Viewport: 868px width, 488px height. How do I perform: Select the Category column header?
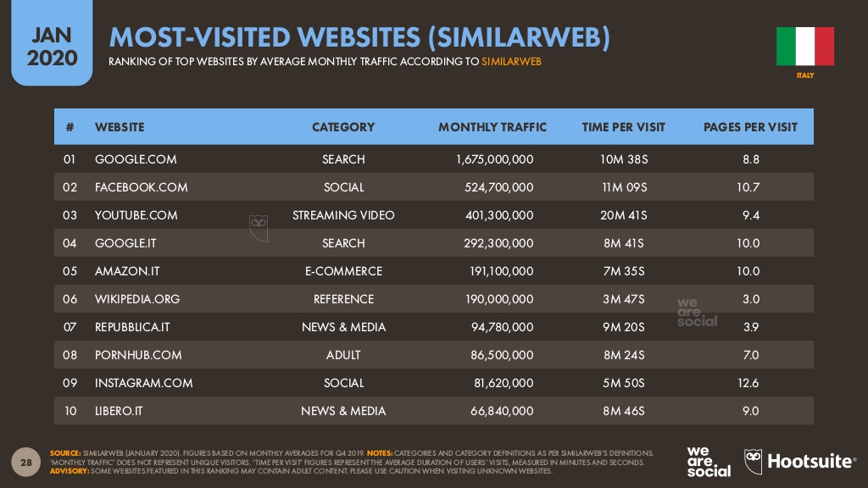343,127
